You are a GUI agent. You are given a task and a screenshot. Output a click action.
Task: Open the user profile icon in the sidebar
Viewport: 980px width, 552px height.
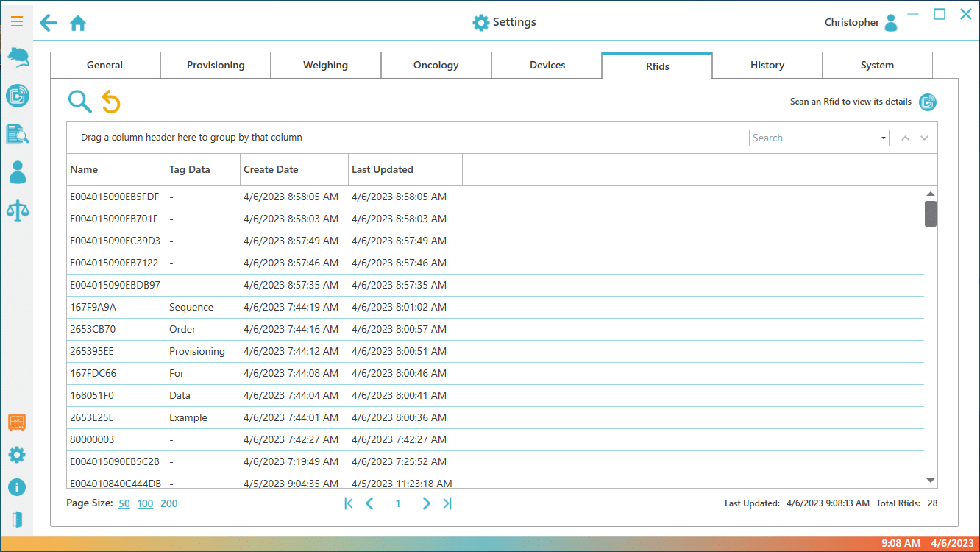click(17, 172)
